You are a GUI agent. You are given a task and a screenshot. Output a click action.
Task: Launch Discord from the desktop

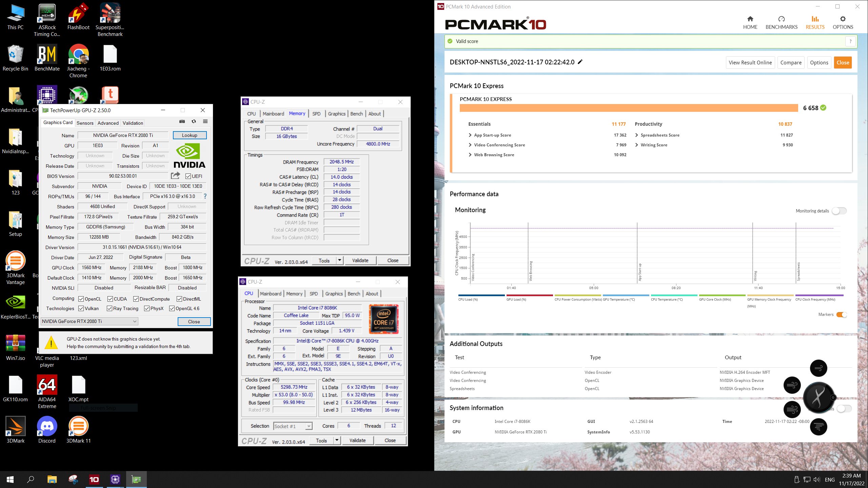(47, 430)
